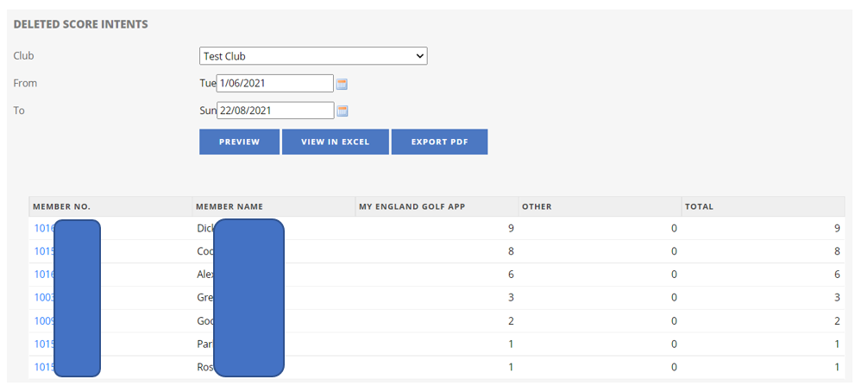Open member number link in the Par row

44,345
